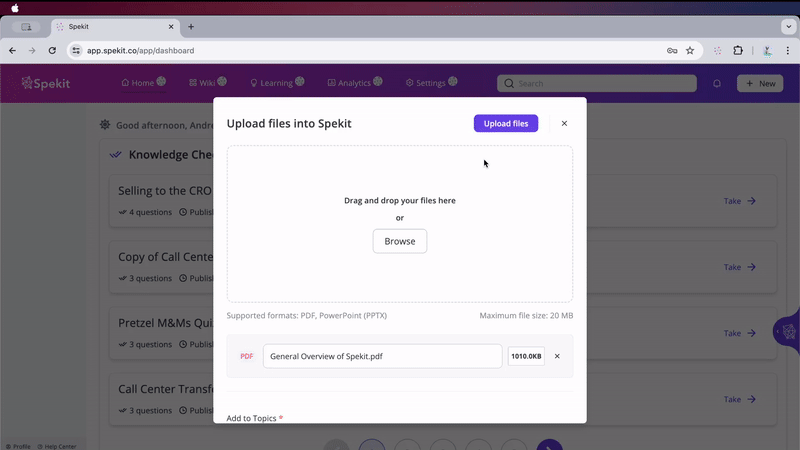Focus the Search field
Image resolution: width=800 pixels, height=450 pixels.
click(x=596, y=83)
